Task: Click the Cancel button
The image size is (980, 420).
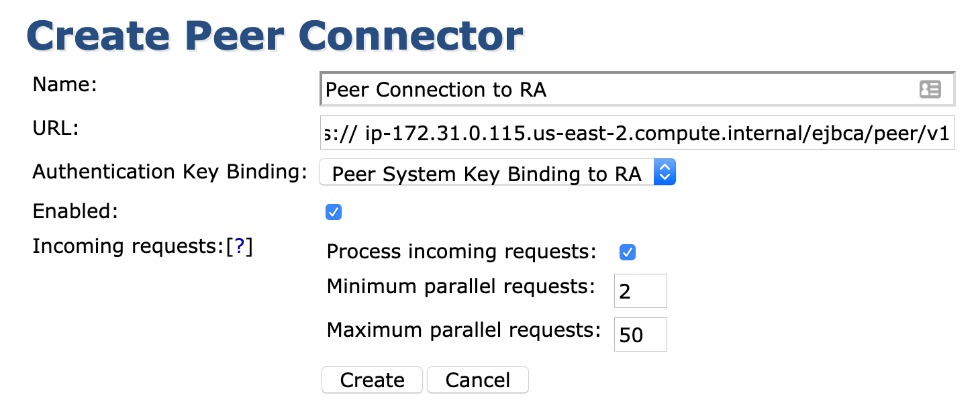Action: click(477, 380)
